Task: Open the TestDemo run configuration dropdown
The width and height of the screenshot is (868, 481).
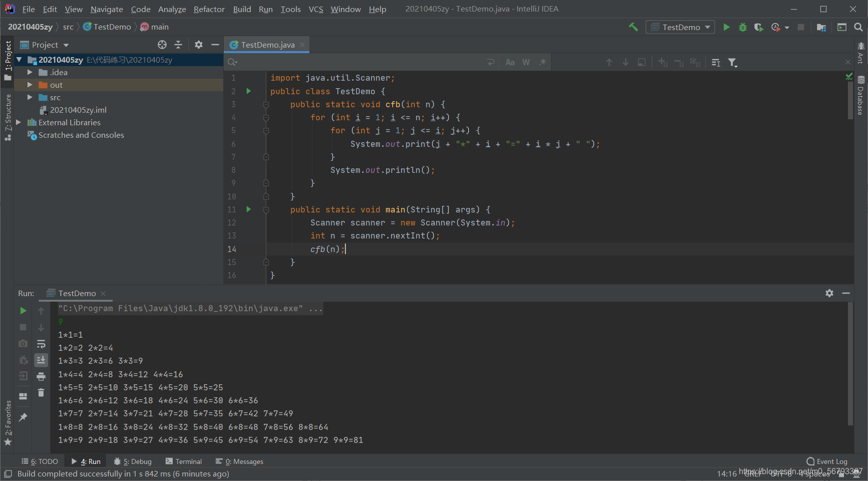Action: (x=680, y=27)
